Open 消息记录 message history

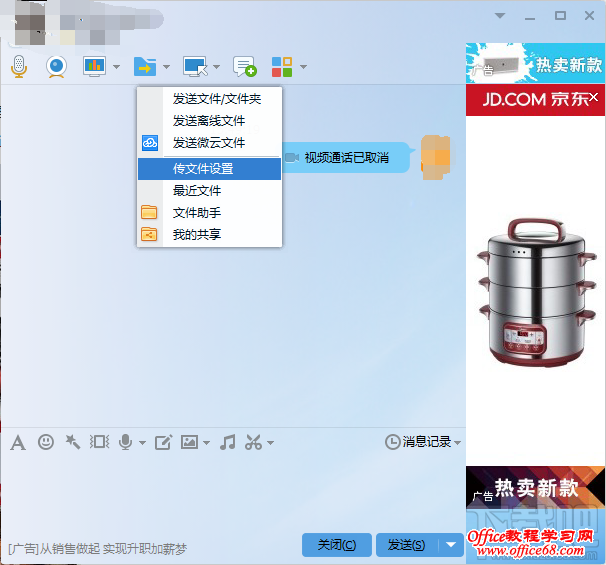pos(418,442)
